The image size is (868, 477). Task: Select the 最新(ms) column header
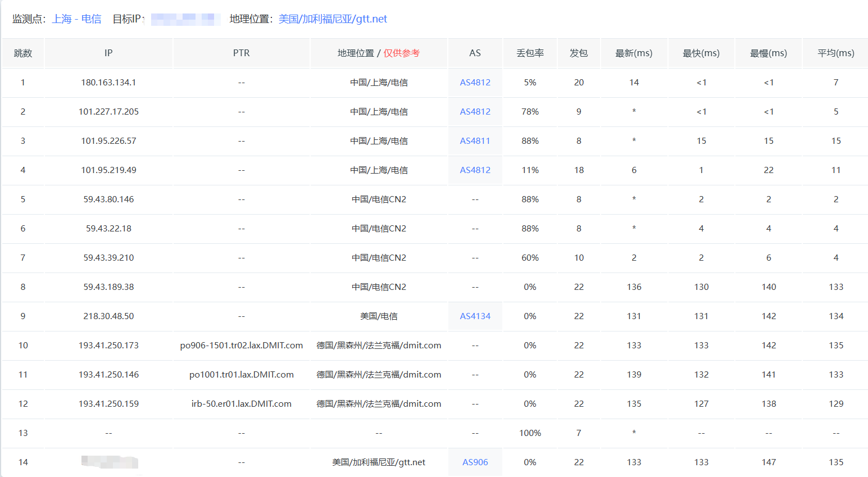click(x=634, y=53)
